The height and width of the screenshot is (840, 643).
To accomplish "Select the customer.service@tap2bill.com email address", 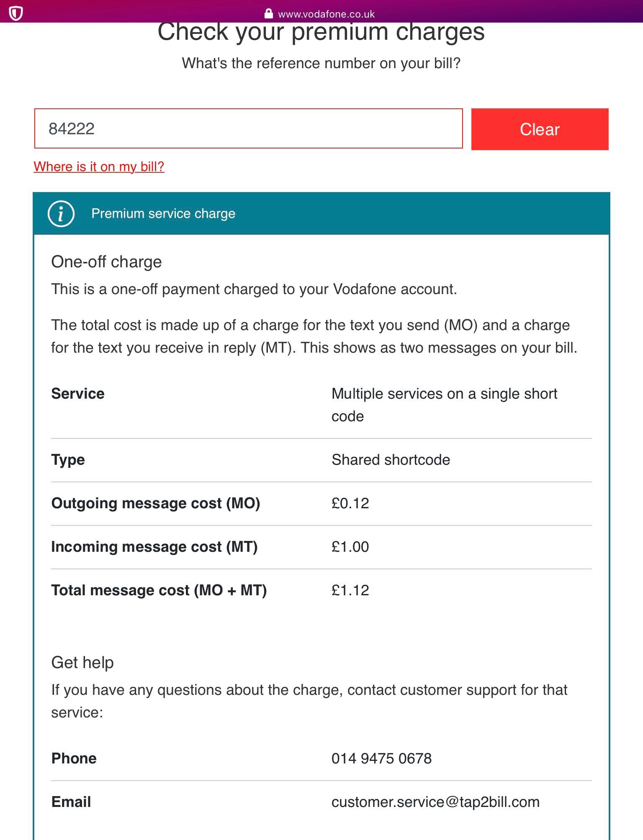I will coord(435,802).
